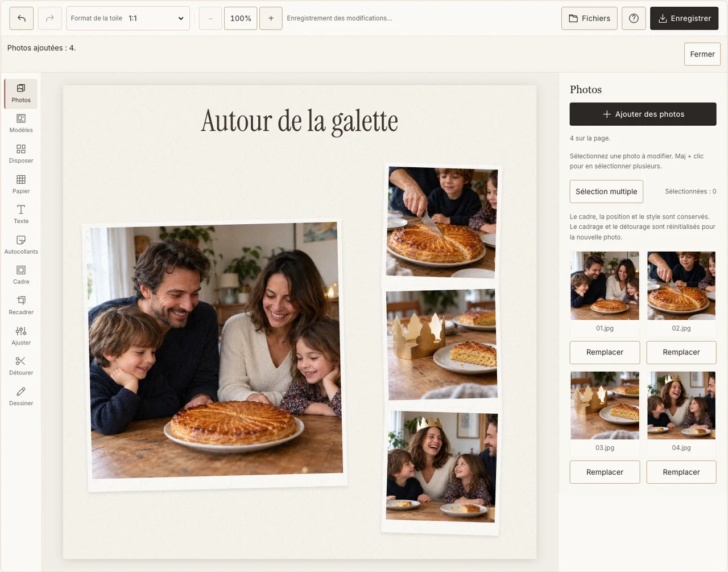Click the Photos panel heading
The width and height of the screenshot is (728, 572).
click(x=586, y=89)
